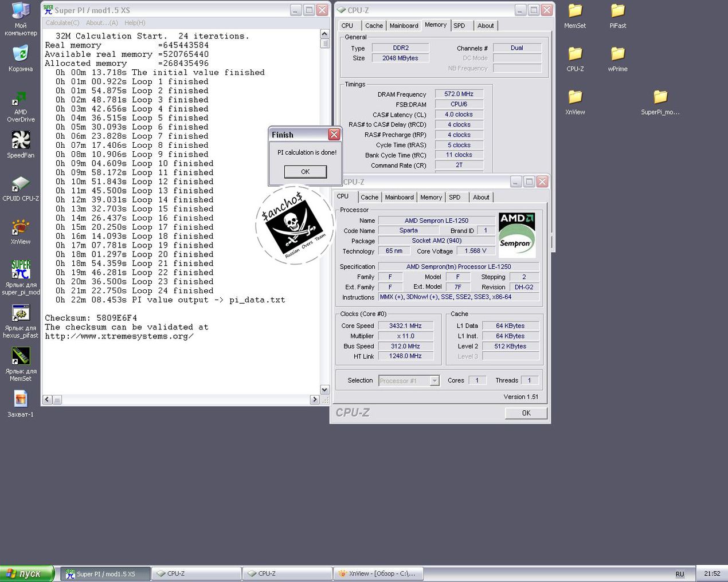Image resolution: width=728 pixels, height=582 pixels.
Task: Expand the Processor #1 selection dropdown
Action: pyautogui.click(x=435, y=381)
